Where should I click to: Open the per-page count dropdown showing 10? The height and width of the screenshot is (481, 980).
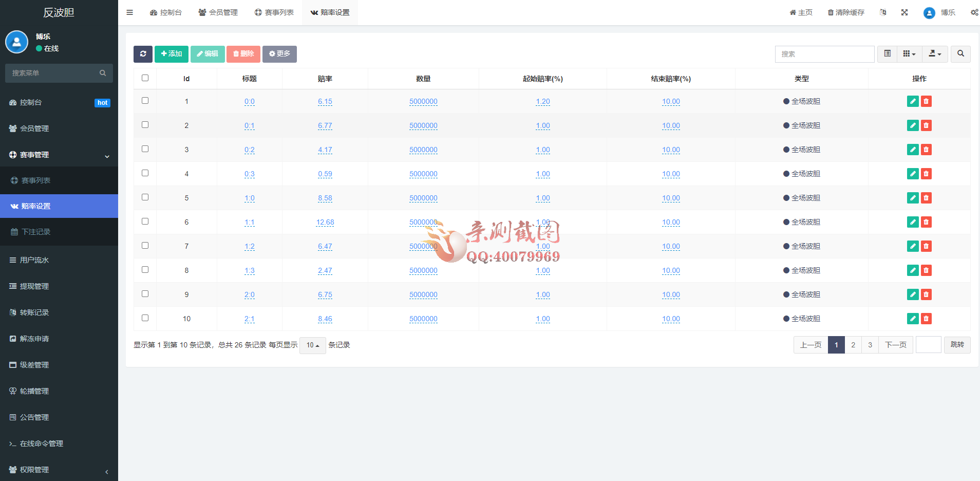pos(312,345)
